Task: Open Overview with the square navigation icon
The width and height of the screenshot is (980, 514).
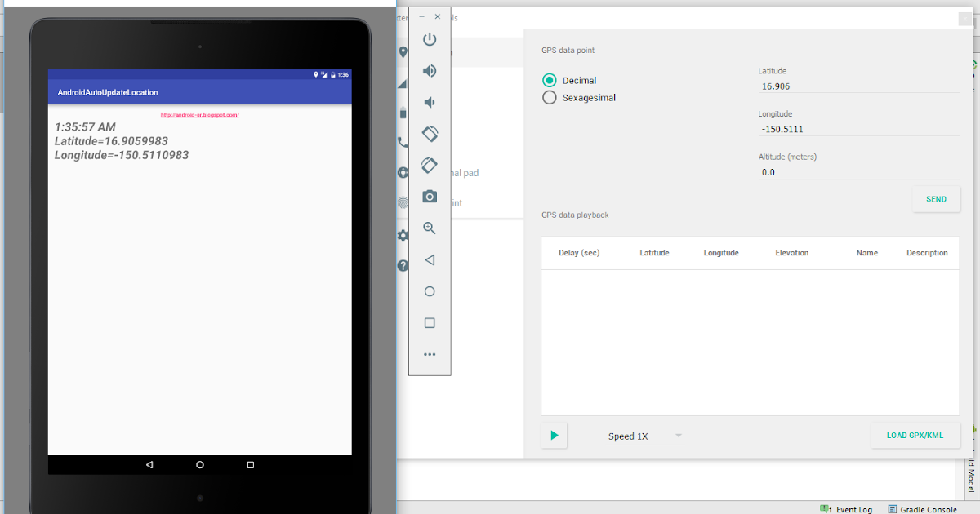Action: [x=430, y=322]
